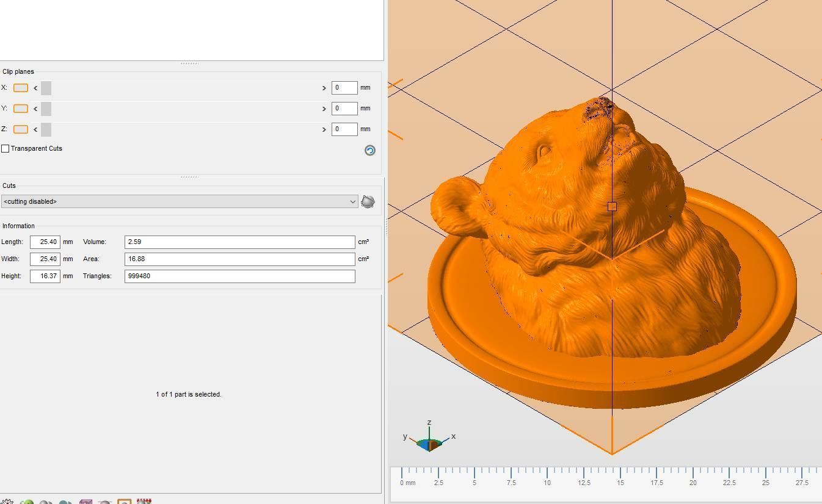The height and width of the screenshot is (504, 822).
Task: Click the Y clip plane left arrow
Action: (x=35, y=109)
